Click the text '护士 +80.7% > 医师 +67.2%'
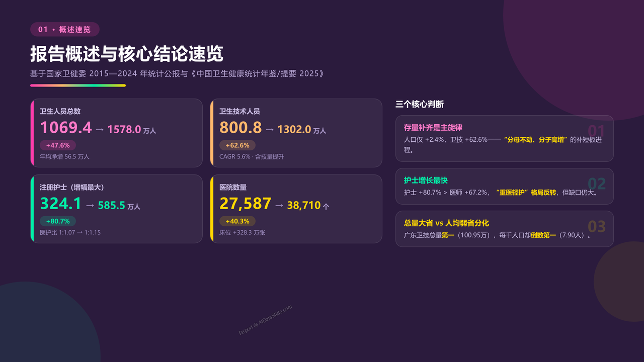 tap(445, 192)
